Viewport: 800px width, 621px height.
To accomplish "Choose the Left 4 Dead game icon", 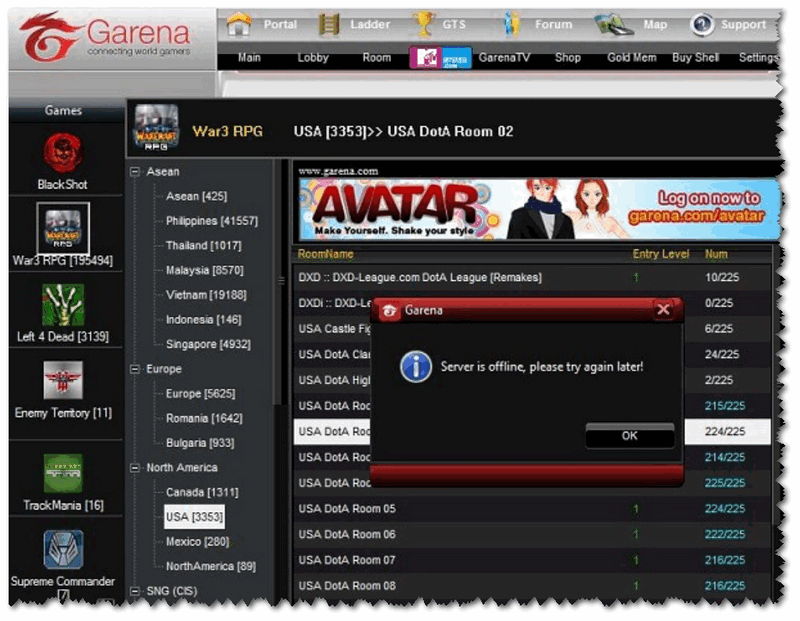I will (63, 305).
